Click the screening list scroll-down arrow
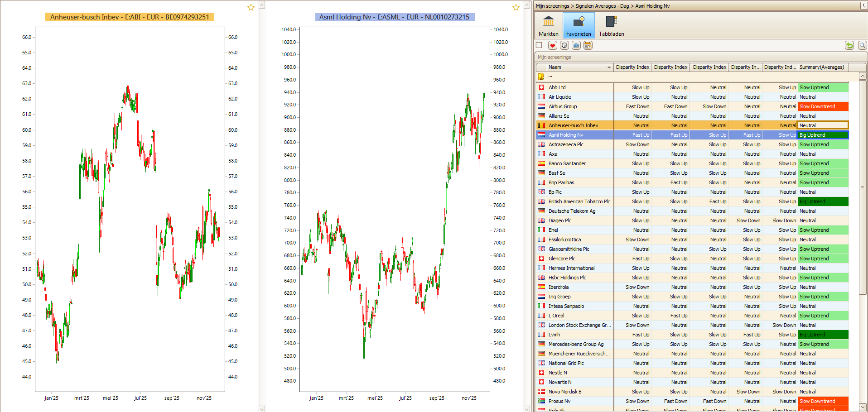 [x=863, y=407]
